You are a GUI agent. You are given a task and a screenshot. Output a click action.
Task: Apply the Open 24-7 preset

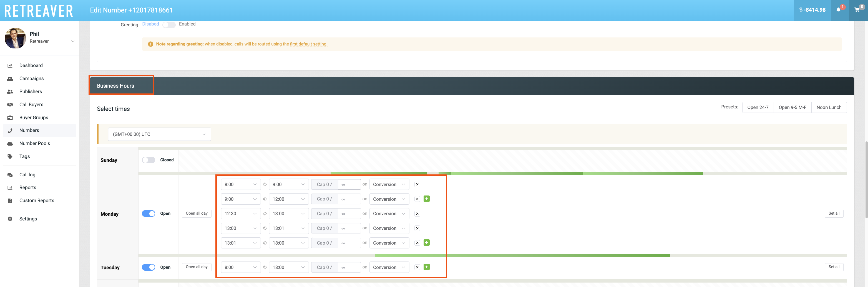point(758,108)
